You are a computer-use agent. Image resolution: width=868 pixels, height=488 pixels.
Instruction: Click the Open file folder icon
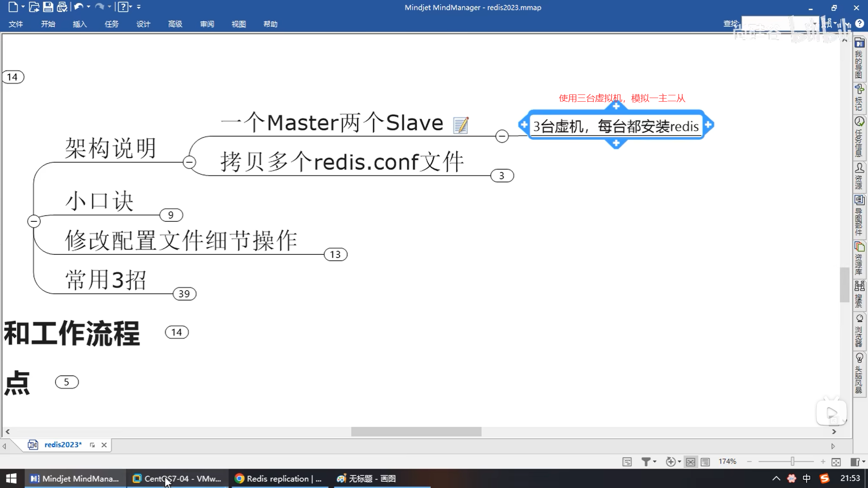pos(34,7)
